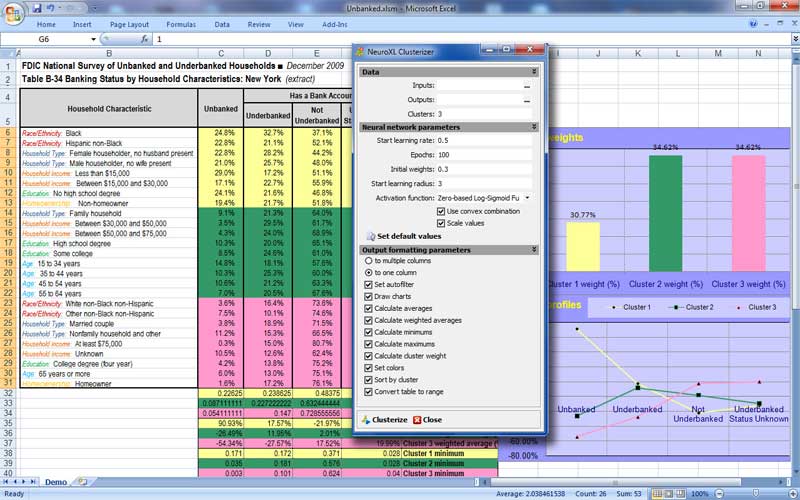800x500 pixels.
Task: Uncheck Set autofilter checkbox
Action: (368, 285)
